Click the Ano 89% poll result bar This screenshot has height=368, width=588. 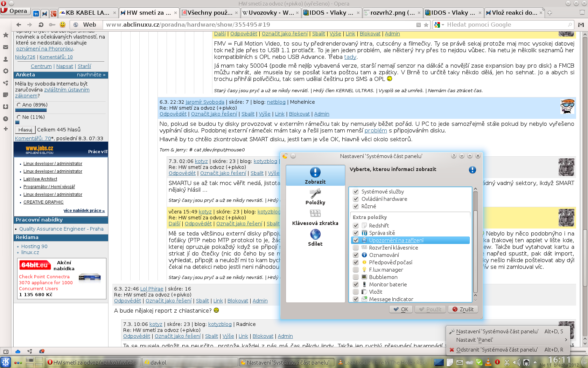coord(31,111)
